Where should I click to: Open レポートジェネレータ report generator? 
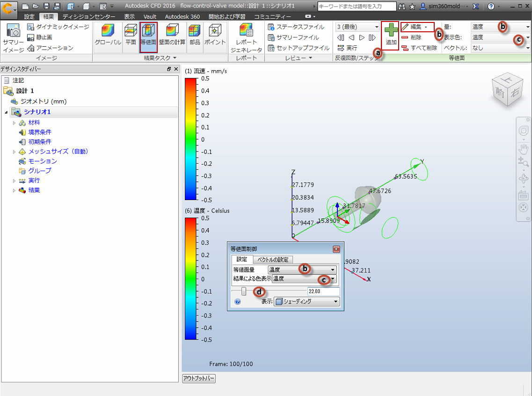(246, 38)
